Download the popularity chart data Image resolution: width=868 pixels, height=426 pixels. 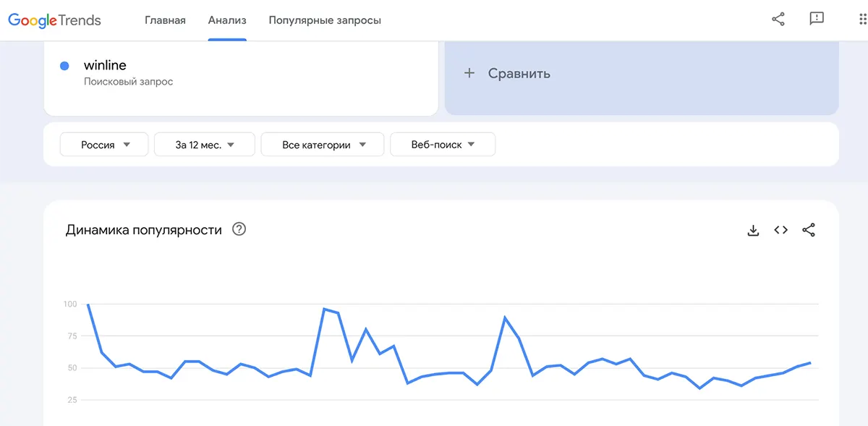[x=753, y=229]
